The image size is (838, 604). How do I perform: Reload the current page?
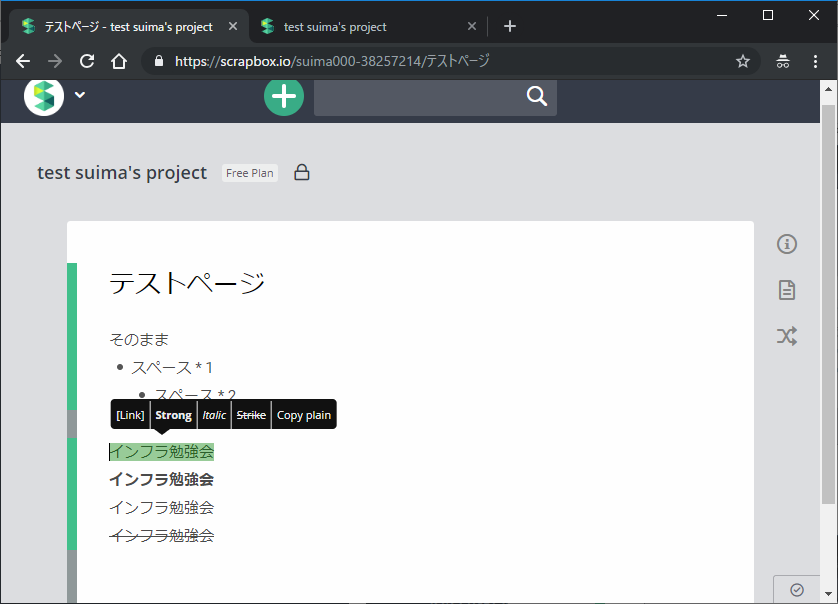[x=87, y=61]
